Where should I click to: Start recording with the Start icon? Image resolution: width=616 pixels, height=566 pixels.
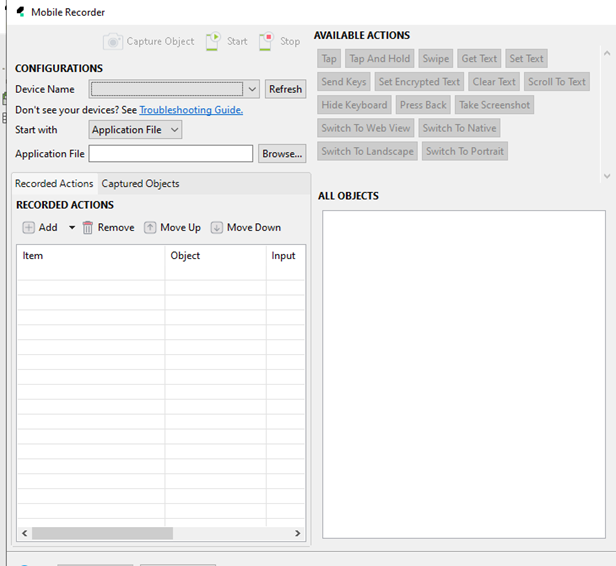[213, 41]
